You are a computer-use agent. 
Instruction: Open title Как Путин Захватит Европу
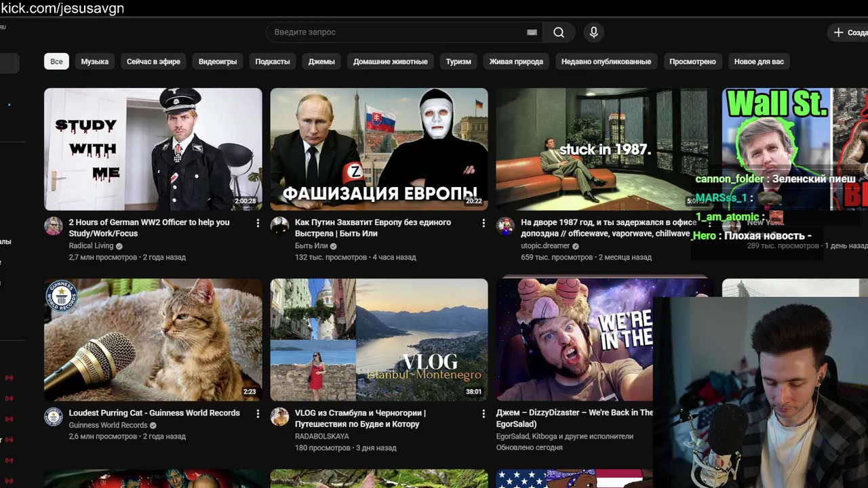pos(373,228)
